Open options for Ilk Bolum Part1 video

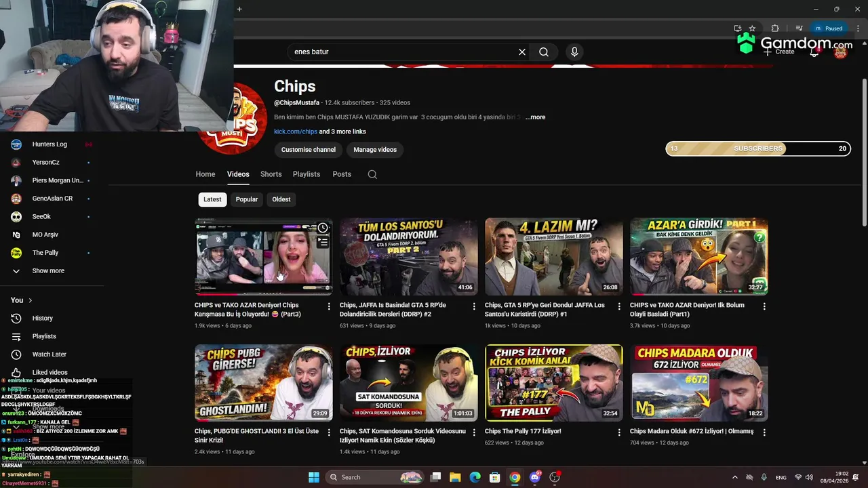pyautogui.click(x=764, y=306)
